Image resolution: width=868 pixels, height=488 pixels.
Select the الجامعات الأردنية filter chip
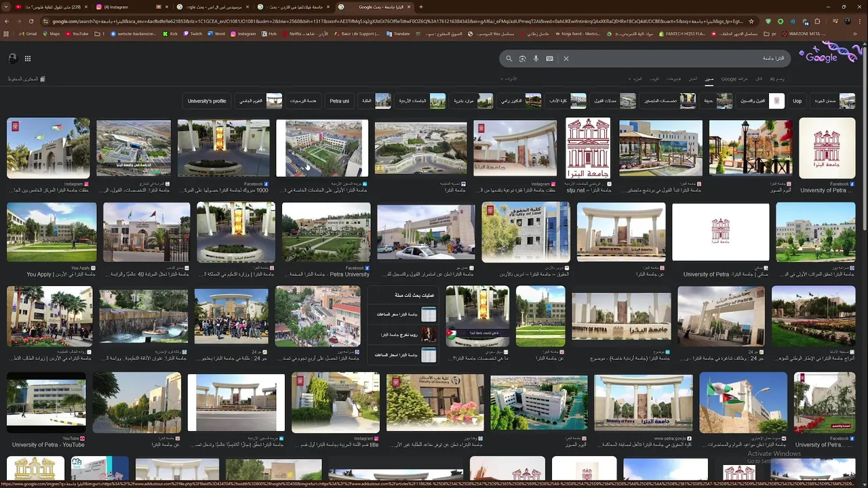point(420,101)
